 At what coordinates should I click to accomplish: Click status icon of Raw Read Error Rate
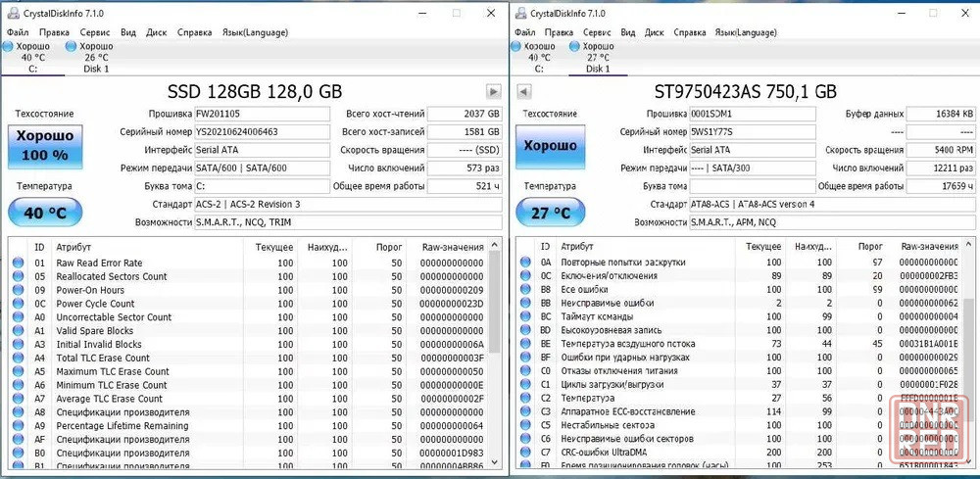point(18,263)
